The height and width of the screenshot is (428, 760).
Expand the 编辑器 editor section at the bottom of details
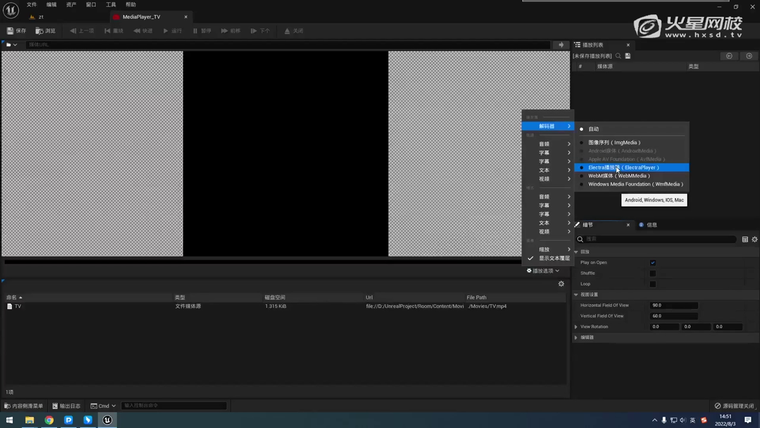point(576,337)
